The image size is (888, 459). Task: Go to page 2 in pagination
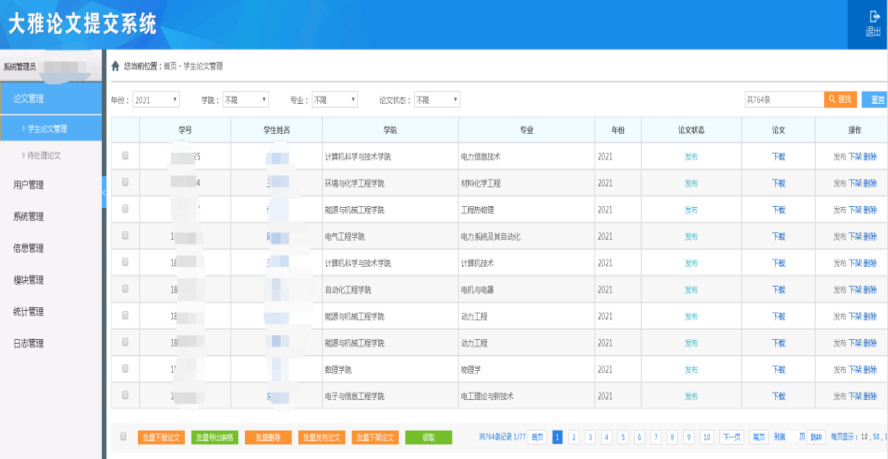click(x=574, y=437)
